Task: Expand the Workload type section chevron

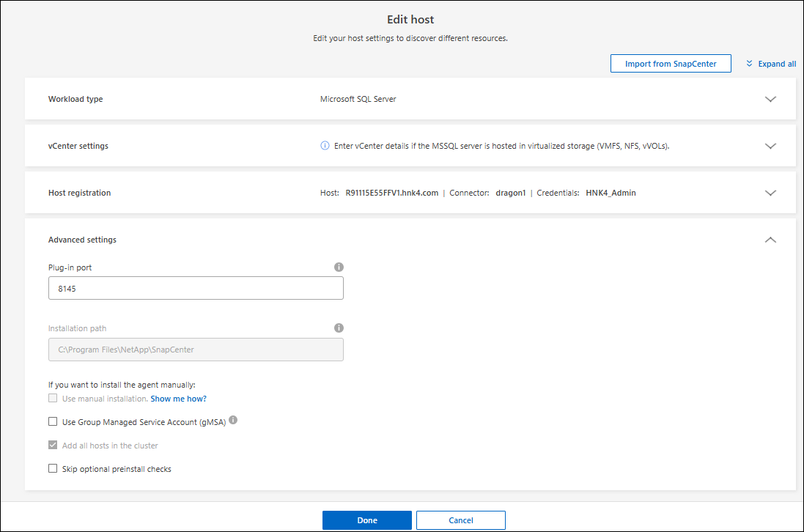Action: [x=770, y=99]
